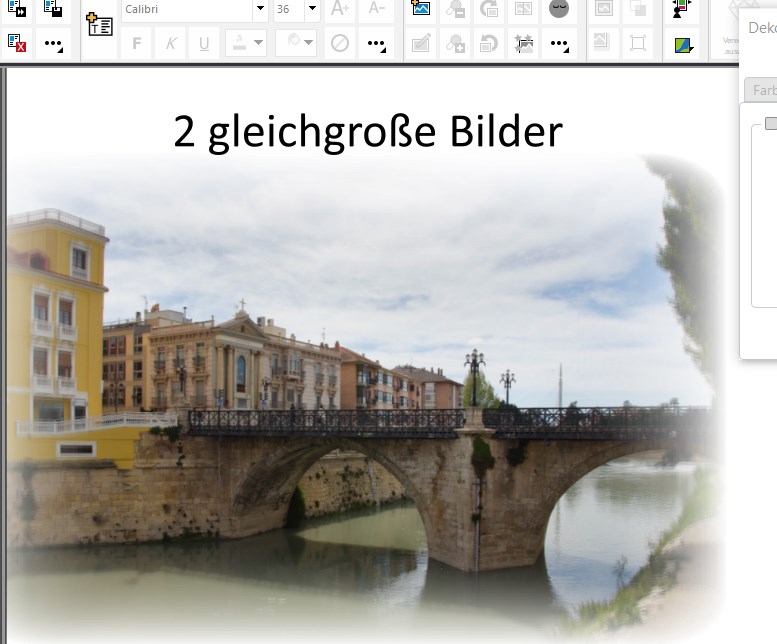Screen dimensions: 777x644
Task: Click the blue-green background design icon
Action: pos(683,45)
